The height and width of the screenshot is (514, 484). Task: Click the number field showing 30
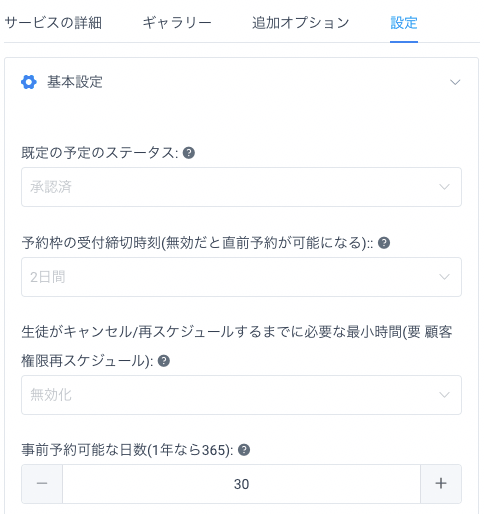click(x=241, y=484)
